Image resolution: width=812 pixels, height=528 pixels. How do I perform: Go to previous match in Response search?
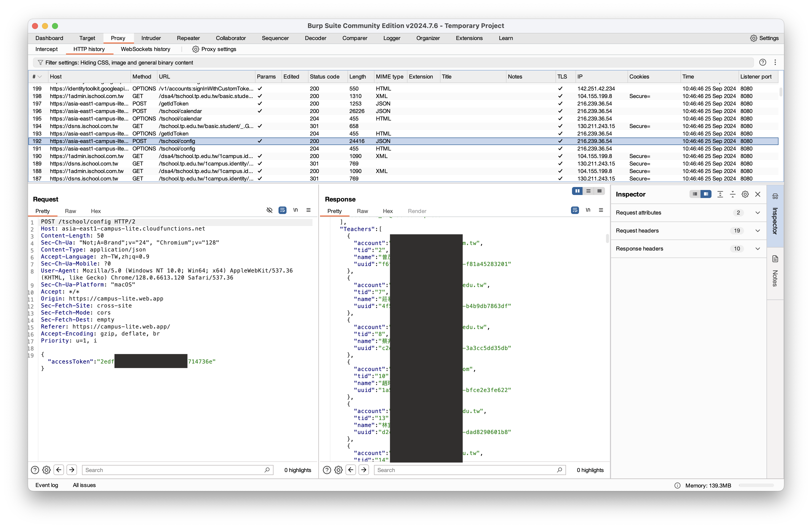tap(351, 470)
